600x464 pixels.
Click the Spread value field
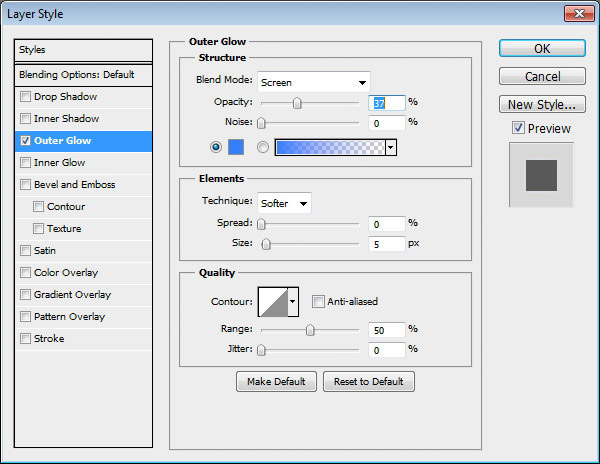pyautogui.click(x=386, y=224)
